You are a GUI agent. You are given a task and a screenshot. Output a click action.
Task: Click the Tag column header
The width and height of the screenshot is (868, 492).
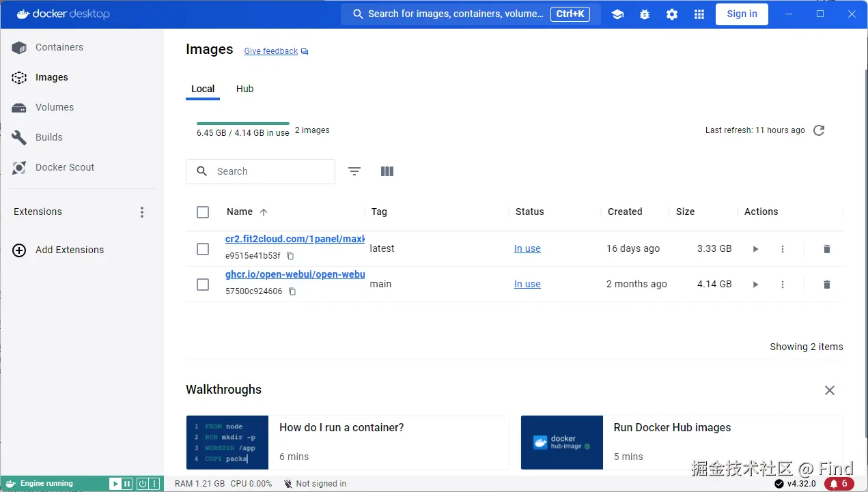[379, 212]
